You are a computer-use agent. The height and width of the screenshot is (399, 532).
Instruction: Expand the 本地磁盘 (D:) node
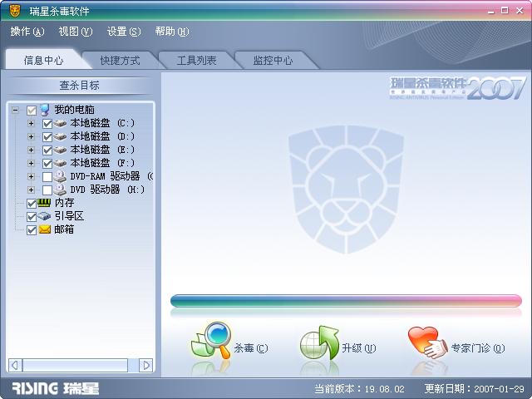click(x=31, y=136)
